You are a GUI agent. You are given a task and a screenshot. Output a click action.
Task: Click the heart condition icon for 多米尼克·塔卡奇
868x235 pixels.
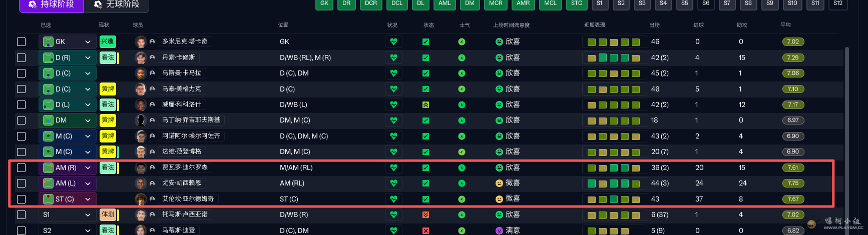pyautogui.click(x=393, y=42)
